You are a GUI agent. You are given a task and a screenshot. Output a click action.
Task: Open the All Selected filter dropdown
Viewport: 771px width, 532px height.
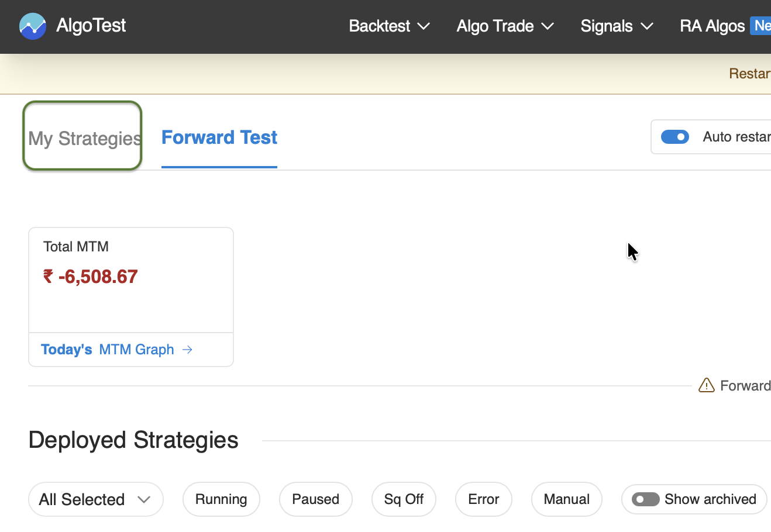(95, 499)
